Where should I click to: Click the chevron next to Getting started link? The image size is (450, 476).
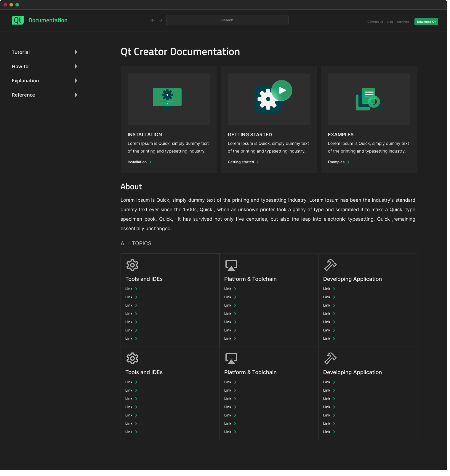point(258,162)
